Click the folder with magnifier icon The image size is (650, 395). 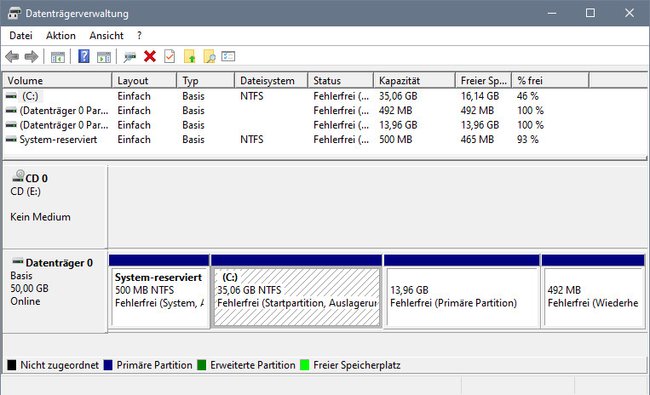(209, 56)
